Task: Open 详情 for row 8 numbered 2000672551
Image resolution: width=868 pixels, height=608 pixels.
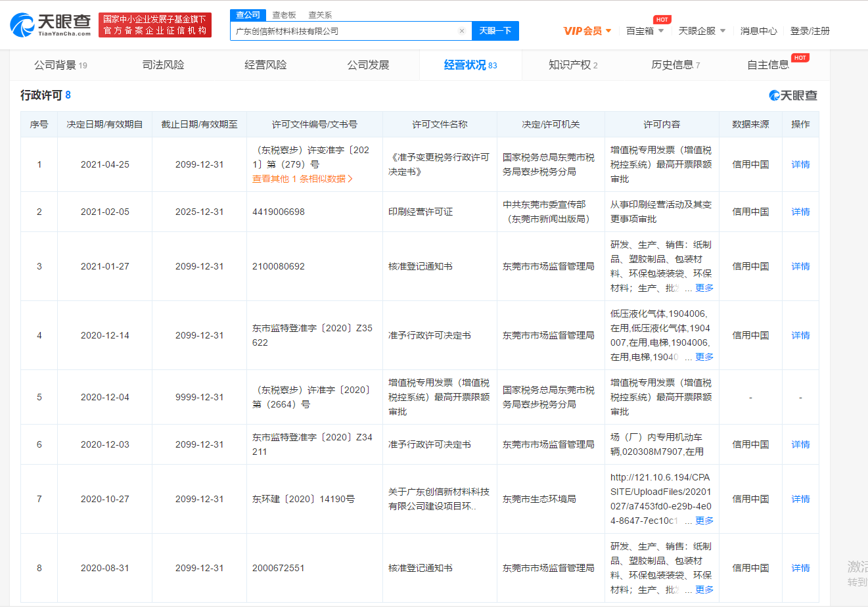Action: pos(800,568)
